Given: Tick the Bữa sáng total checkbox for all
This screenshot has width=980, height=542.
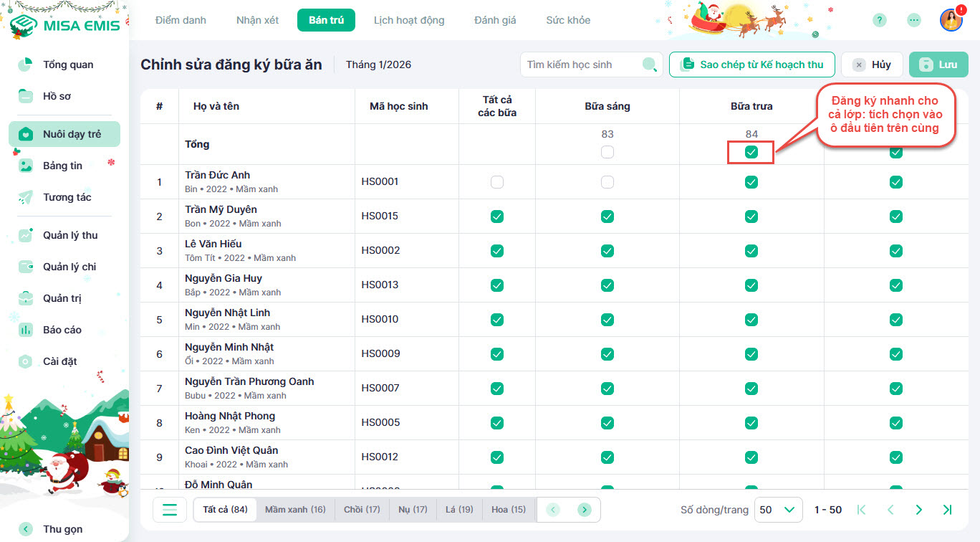Looking at the screenshot, I should (x=607, y=152).
